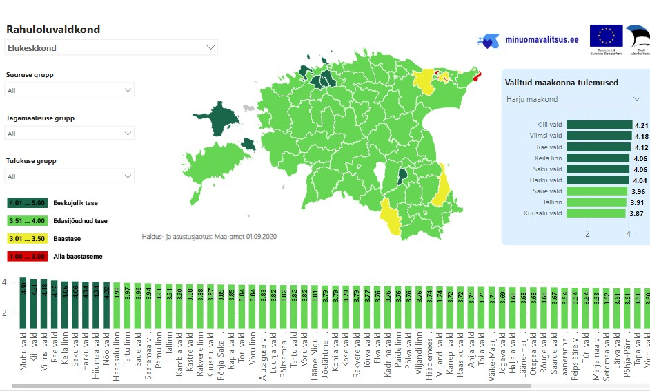This screenshot has height=391, width=650.
Task: Click the dark green 4.01–5.00 legend swatch
Action: pyautogui.click(x=27, y=203)
